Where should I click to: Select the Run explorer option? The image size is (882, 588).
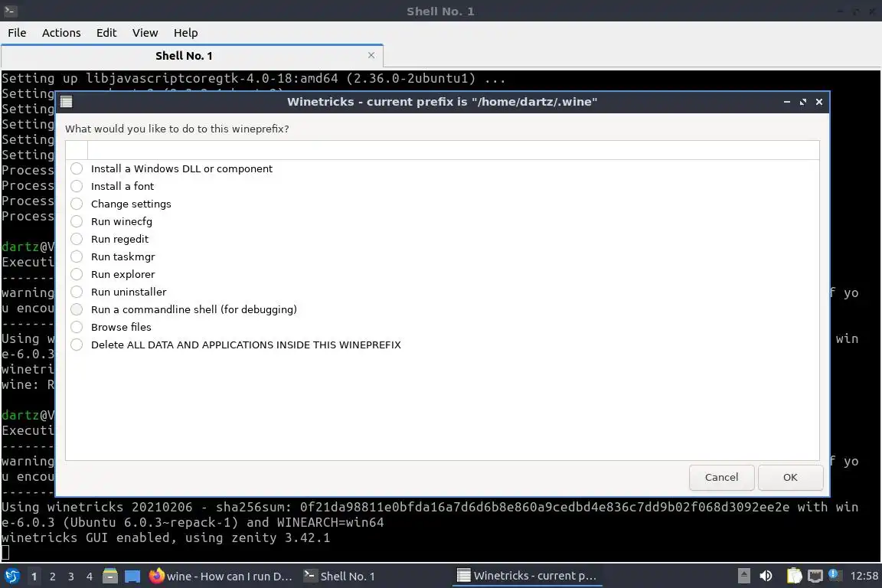[77, 274]
